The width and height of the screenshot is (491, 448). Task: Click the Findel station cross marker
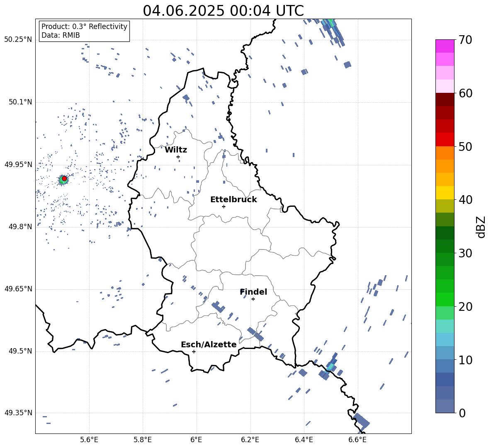[253, 299]
